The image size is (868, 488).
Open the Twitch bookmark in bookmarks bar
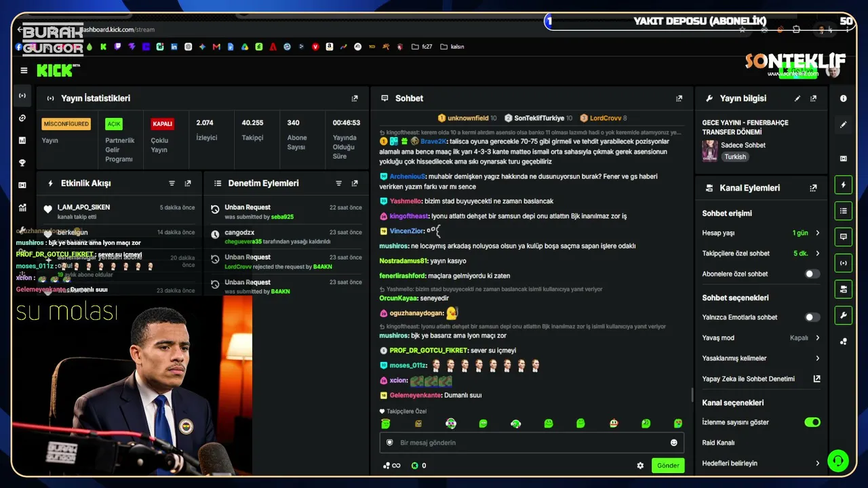tap(117, 47)
